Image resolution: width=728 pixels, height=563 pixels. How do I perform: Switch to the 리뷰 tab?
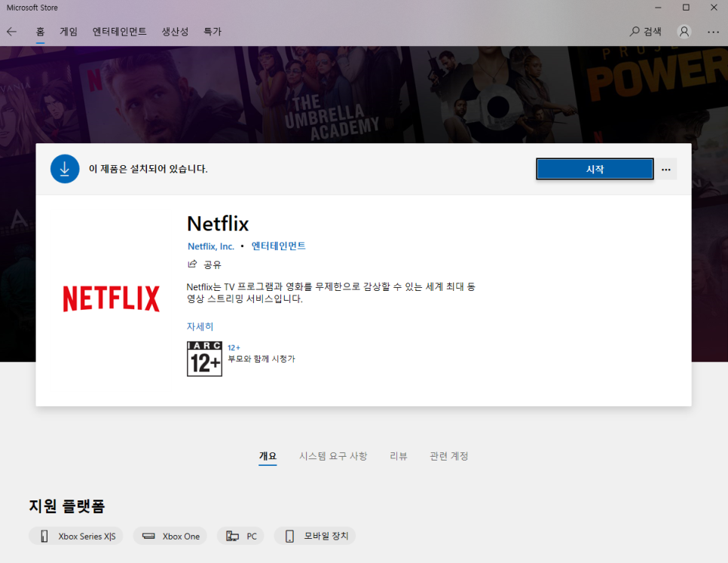(x=399, y=456)
